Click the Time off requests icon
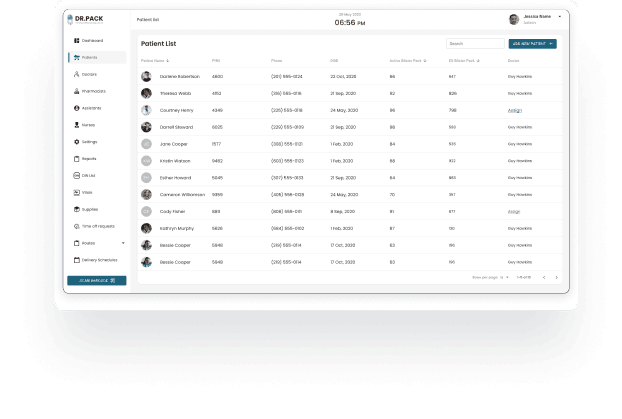The image size is (622, 419). 77,226
